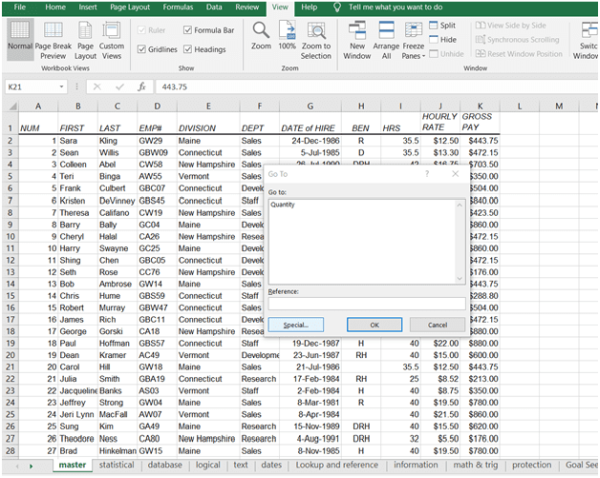Click Arrange All windows
Viewport: 600px width, 478px height.
click(x=386, y=38)
